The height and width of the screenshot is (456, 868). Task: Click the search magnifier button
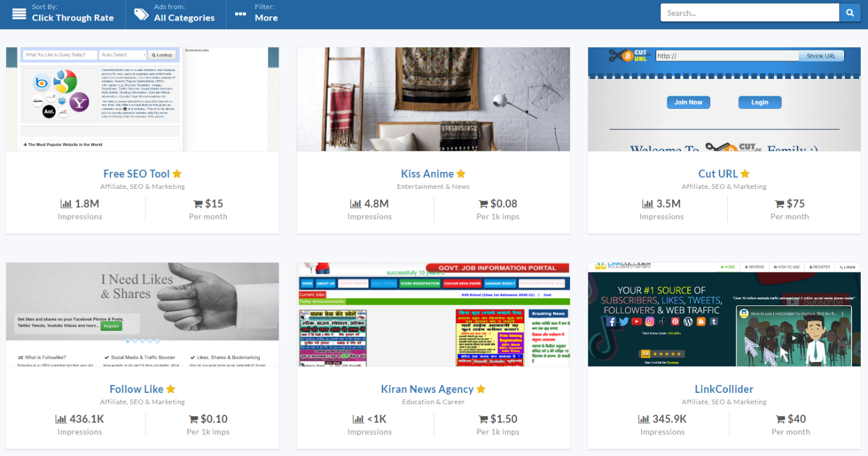[850, 13]
